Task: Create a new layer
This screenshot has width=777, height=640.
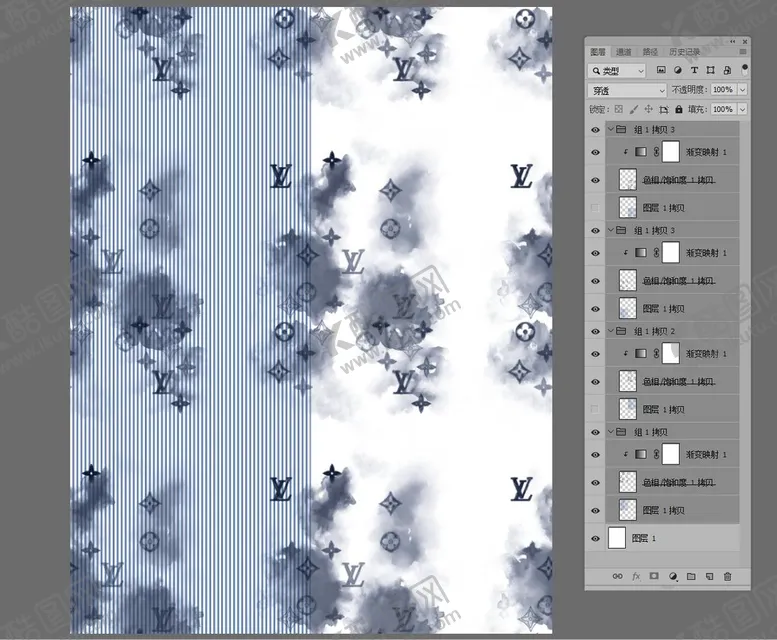Action: [x=710, y=576]
